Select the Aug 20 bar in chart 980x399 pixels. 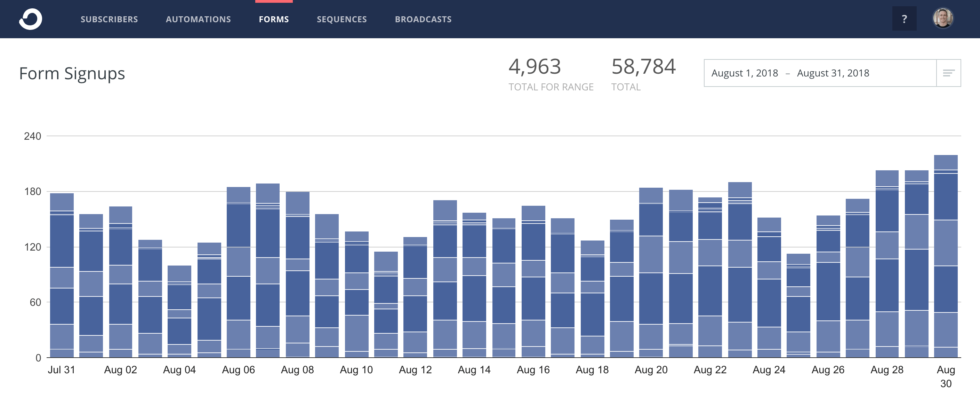(651, 273)
